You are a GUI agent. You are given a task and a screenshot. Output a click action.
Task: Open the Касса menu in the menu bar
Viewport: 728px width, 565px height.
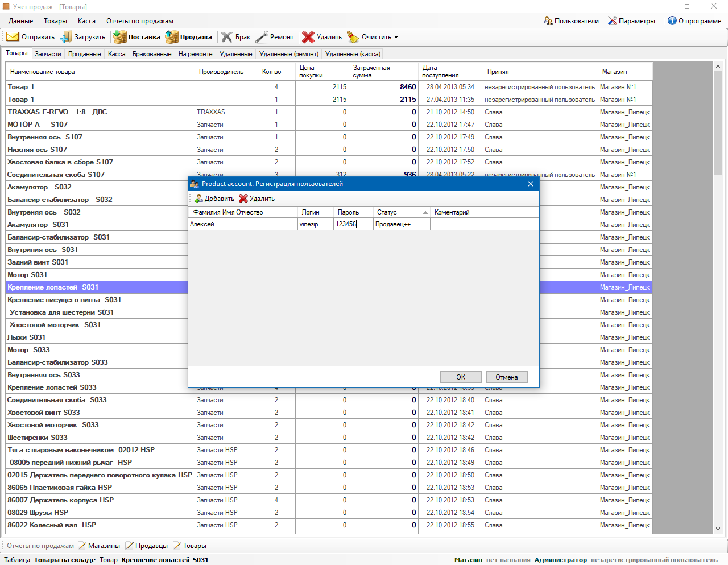(86, 21)
